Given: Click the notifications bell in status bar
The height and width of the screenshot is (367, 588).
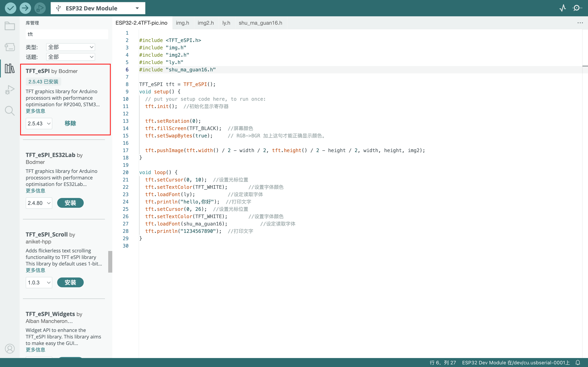Looking at the screenshot, I should coord(578,362).
